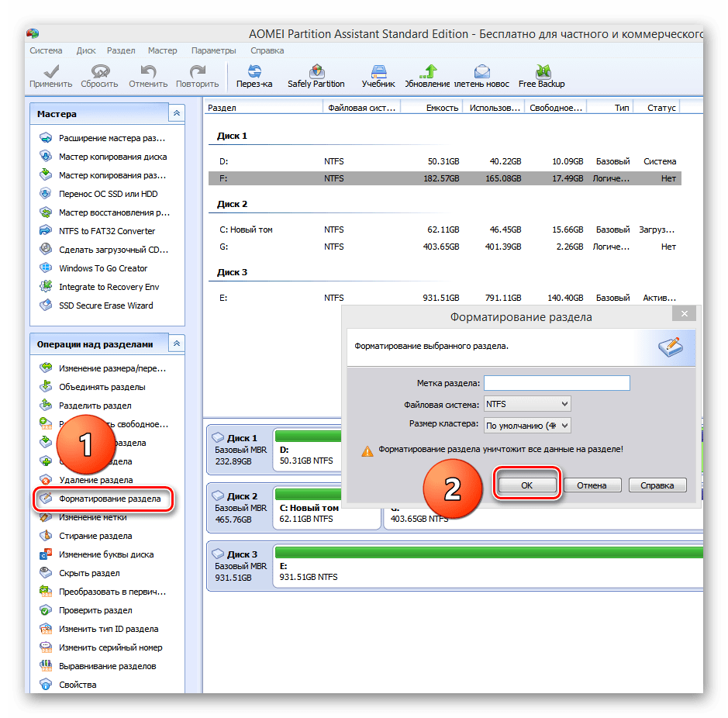Viewport: 728px width, 718px height.
Task: Click the Метка раздела input field
Action: click(557, 383)
